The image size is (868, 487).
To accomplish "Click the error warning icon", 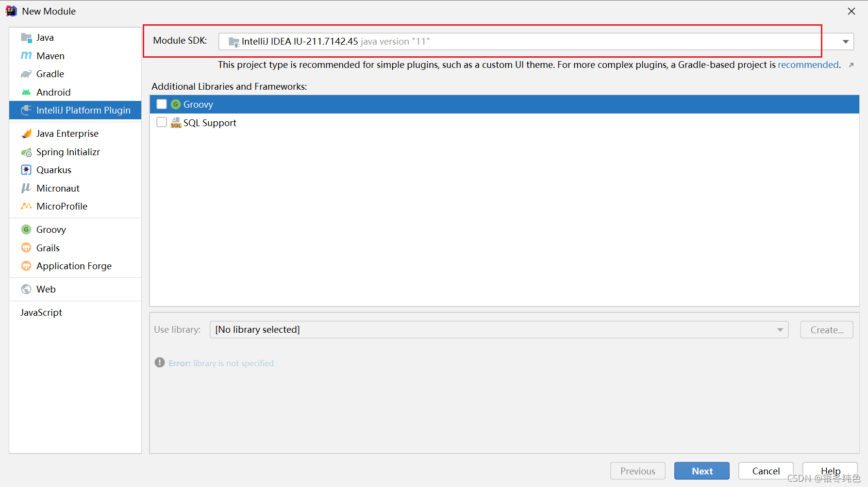I will (x=160, y=362).
